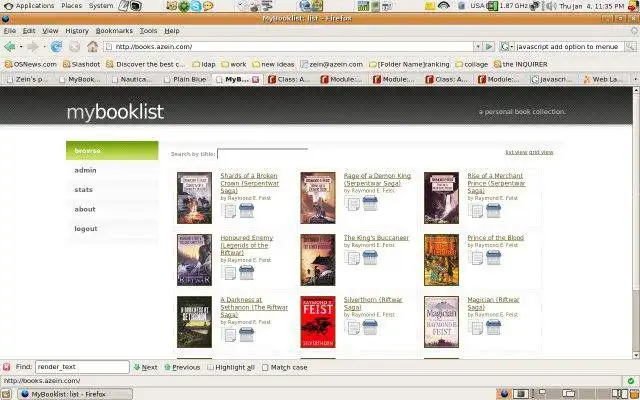Open the notes icon for Shards of a Broken Crown
Image resolution: width=640 pixels, height=400 pixels.
tap(229, 211)
